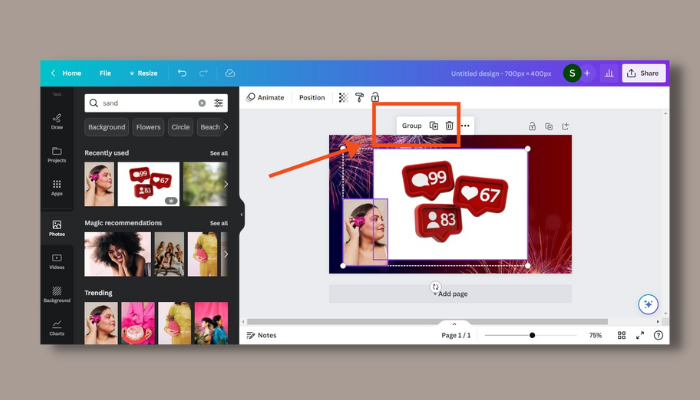Pick the group of women photo
700x400 pixels.
point(169,254)
